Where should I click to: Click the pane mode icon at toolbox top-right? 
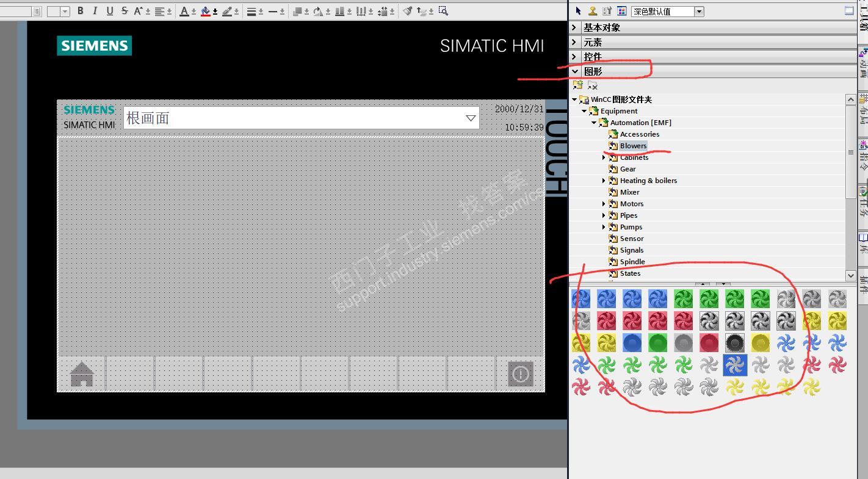click(849, 10)
